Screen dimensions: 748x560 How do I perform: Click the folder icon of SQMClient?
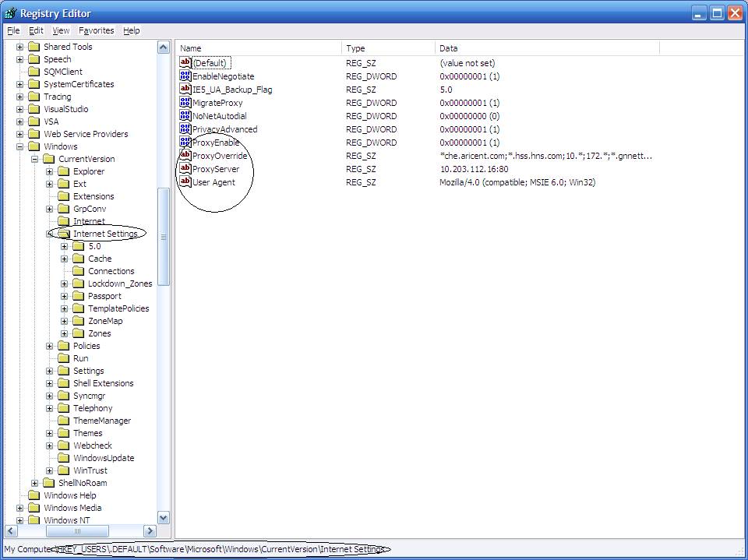coord(34,72)
